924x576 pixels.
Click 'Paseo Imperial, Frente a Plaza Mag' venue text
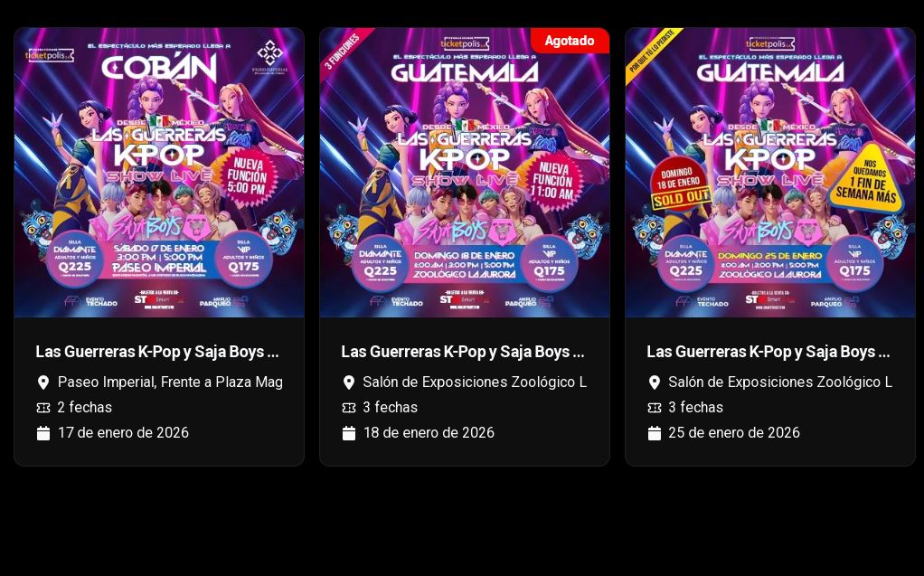pos(170,382)
